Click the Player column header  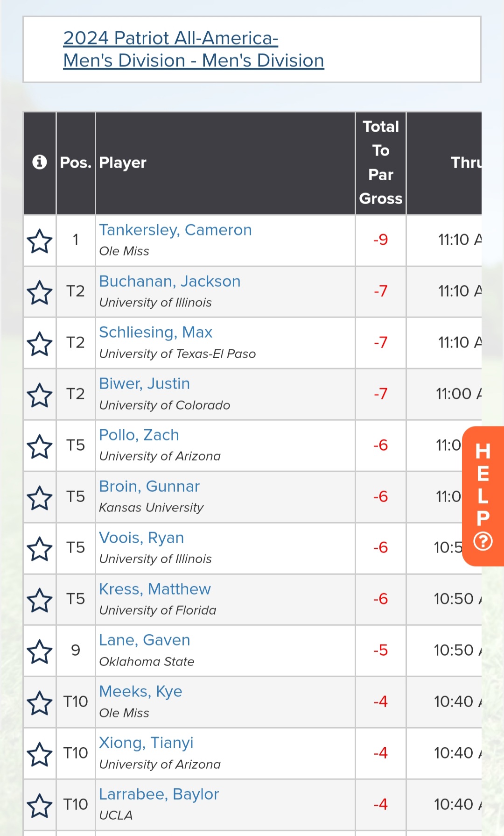click(123, 163)
